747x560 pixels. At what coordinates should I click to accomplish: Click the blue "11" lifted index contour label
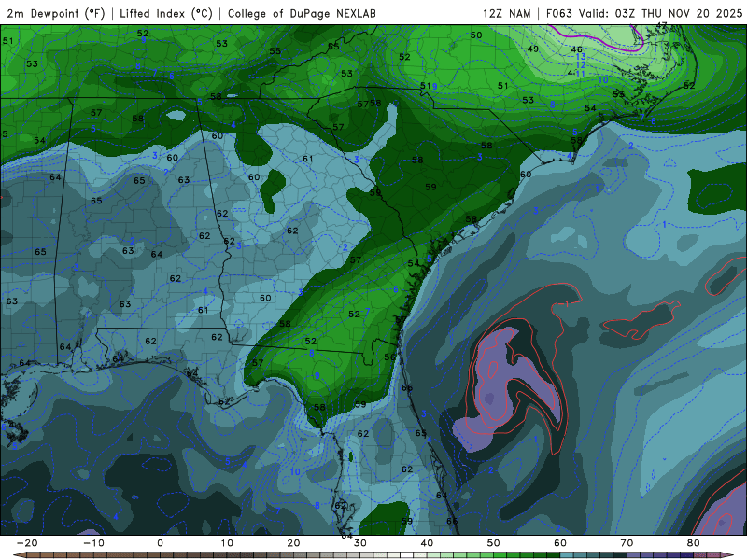point(580,74)
